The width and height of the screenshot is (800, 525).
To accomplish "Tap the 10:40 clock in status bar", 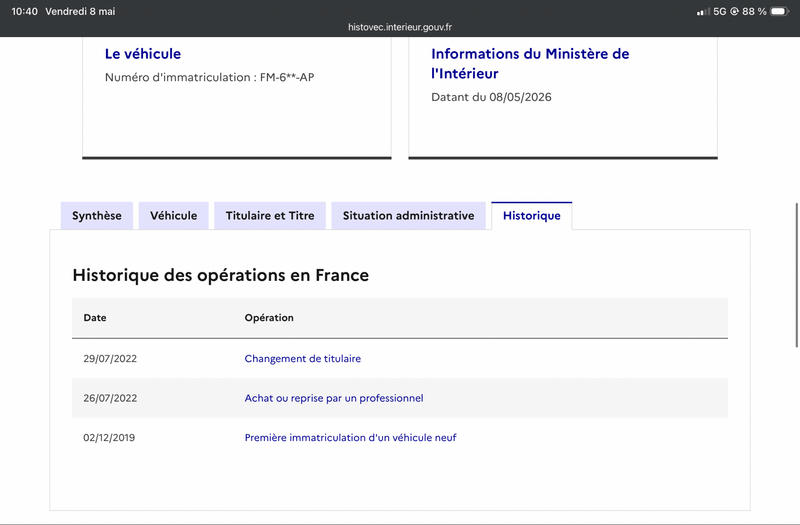I will coord(24,11).
